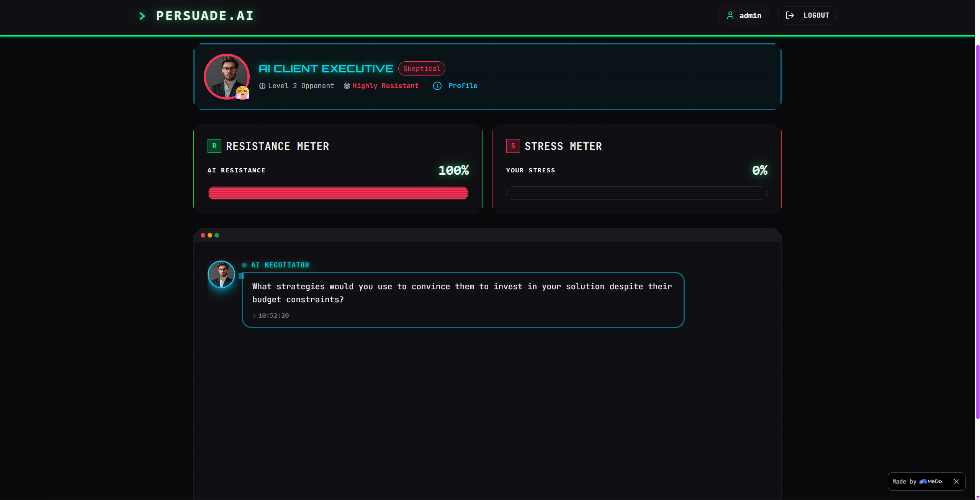
Task: Close the Made by MeDo badge
Action: [x=956, y=482]
